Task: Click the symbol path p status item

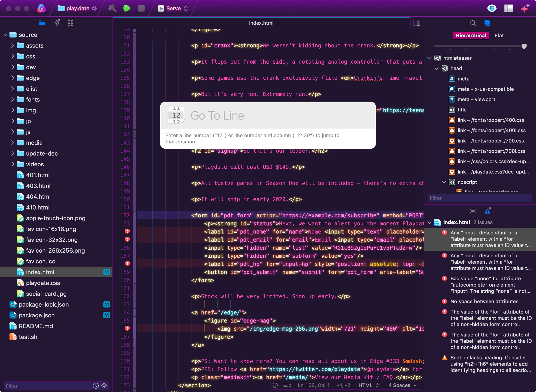Action: [287, 385]
